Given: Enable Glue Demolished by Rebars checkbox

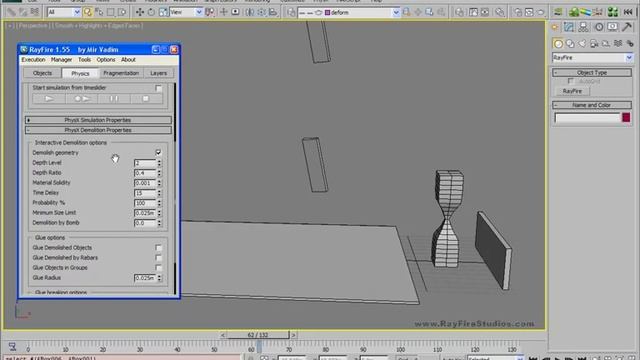Looking at the screenshot, I should [158, 258].
